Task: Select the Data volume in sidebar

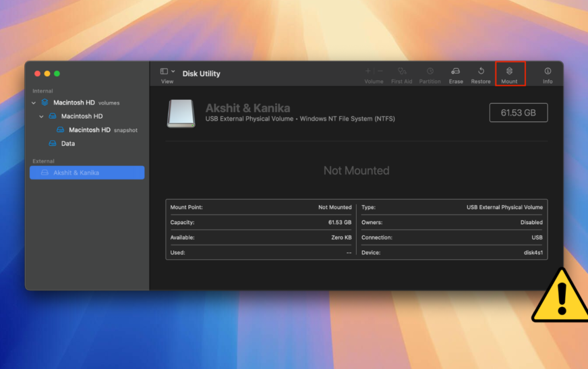Action: (87, 143)
